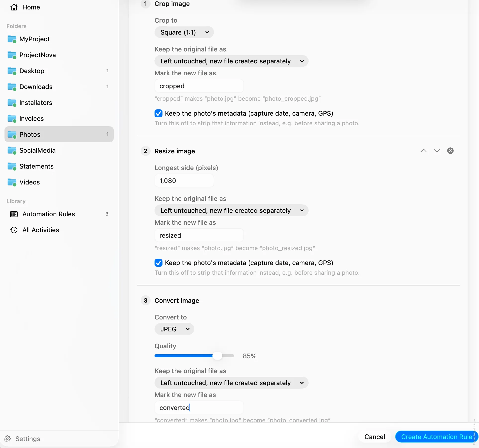Open Crop image's keep original file dropdown
The height and width of the screenshot is (448, 479).
[231, 61]
